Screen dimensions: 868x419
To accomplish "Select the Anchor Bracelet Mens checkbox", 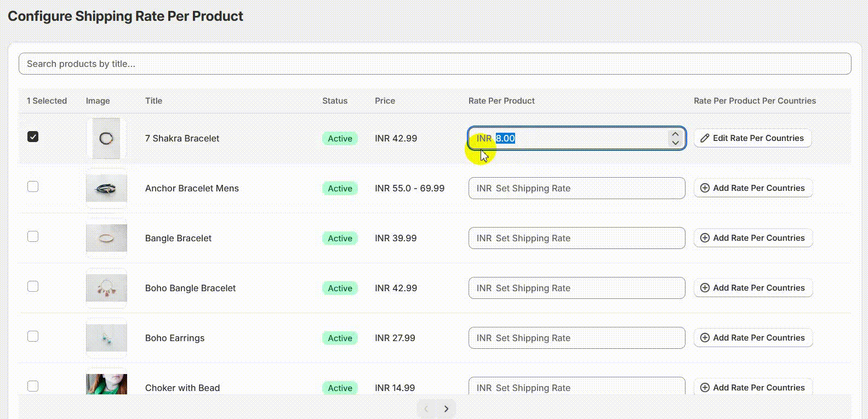I will (x=33, y=186).
